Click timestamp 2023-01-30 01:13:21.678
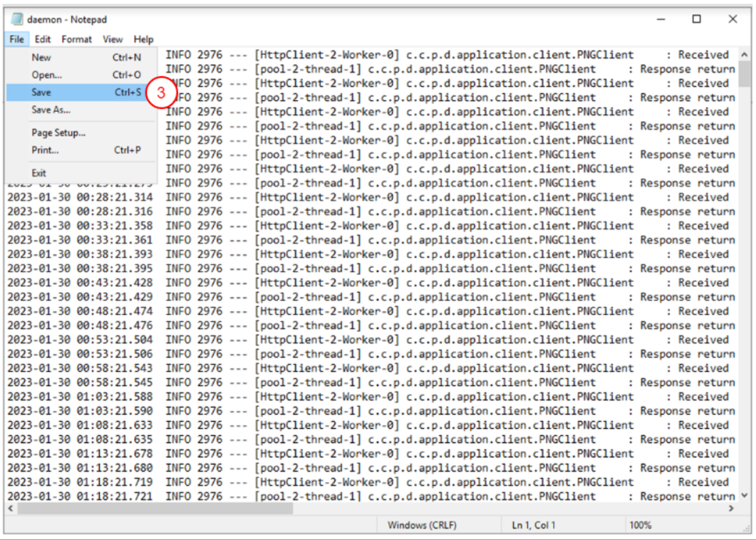 tap(80, 454)
